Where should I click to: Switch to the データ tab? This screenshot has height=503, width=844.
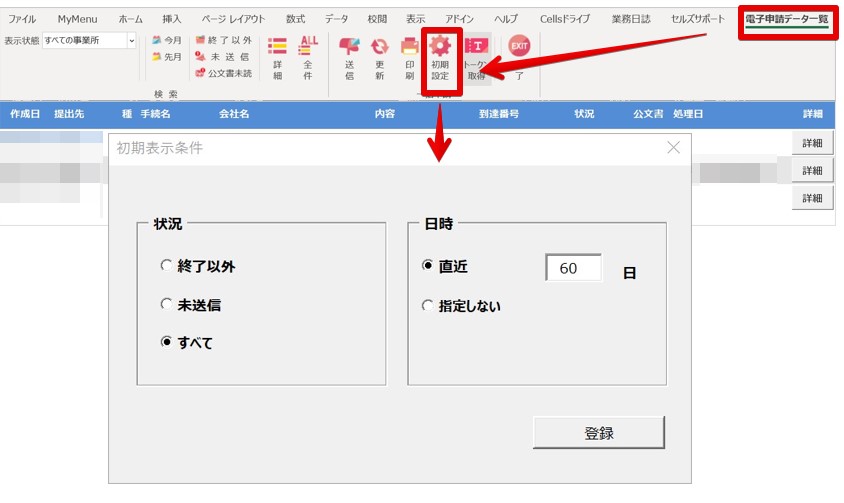point(336,19)
